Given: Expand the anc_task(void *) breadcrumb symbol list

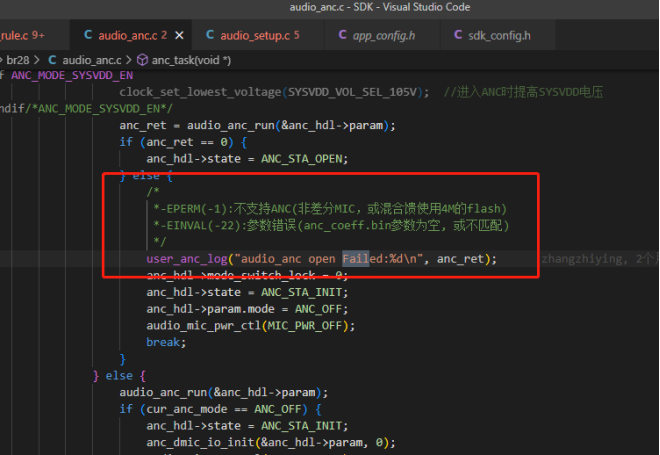Looking at the screenshot, I should click(191, 60).
